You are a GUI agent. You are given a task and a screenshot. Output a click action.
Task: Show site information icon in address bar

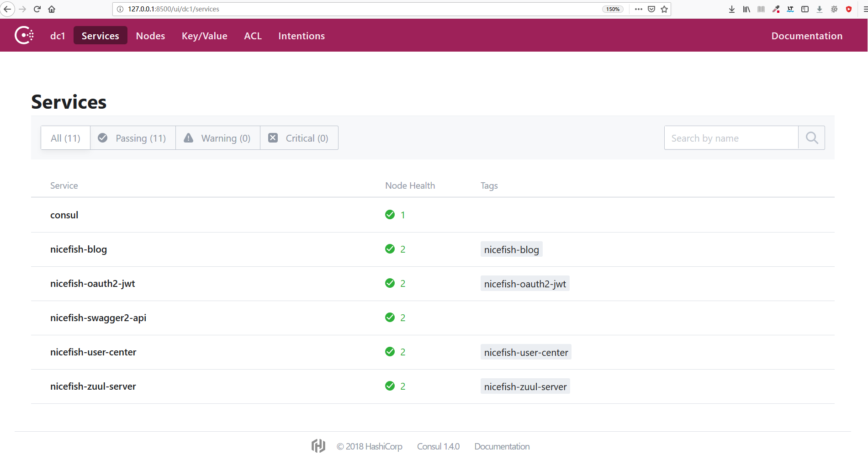point(120,9)
